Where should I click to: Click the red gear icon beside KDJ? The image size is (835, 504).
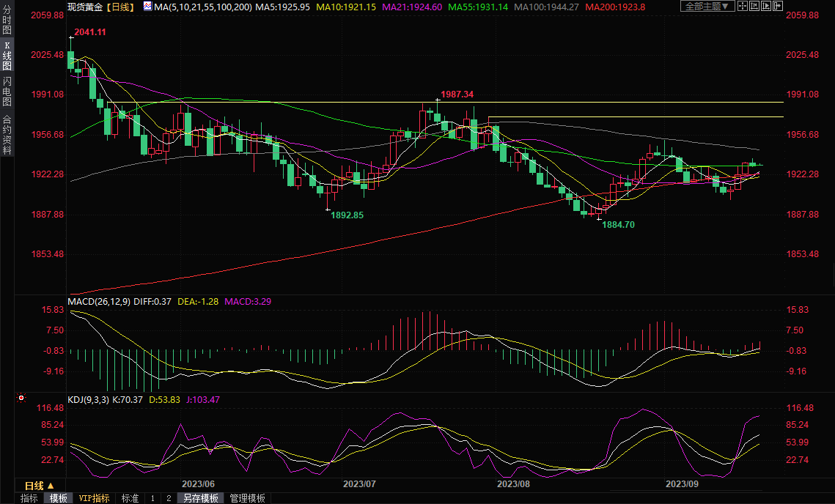(x=21, y=399)
